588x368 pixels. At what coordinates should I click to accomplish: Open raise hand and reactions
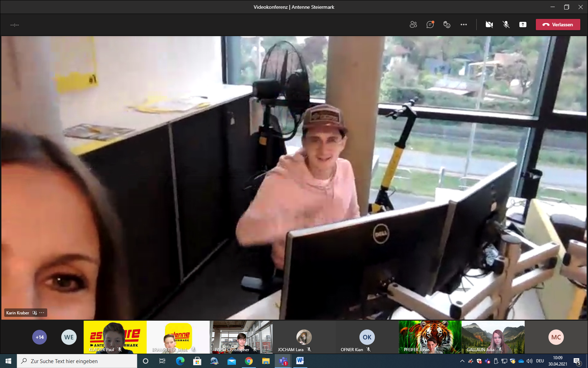point(447,25)
